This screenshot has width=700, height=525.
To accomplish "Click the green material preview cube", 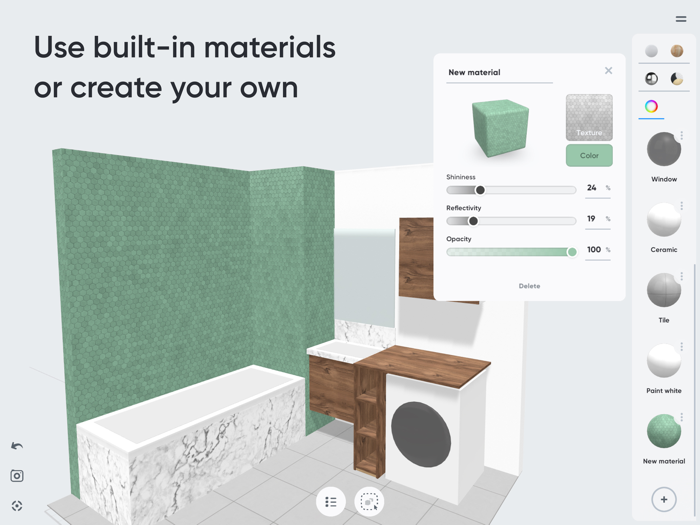I will [500, 128].
